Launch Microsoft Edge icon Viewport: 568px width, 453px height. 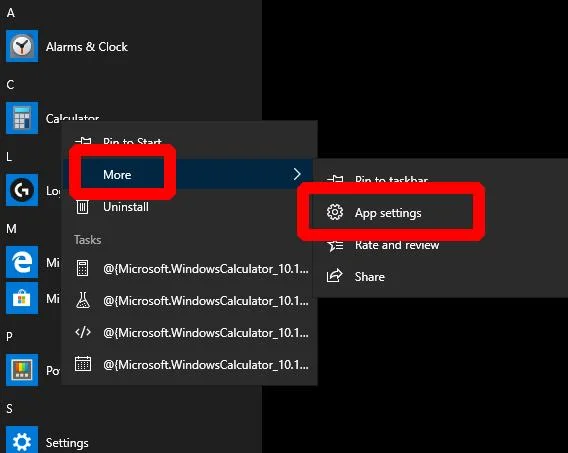[x=22, y=262]
